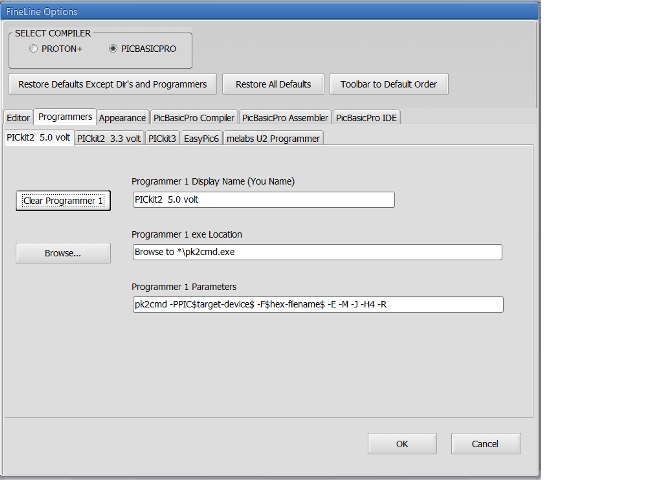Open the PicBasicPro Compiler tab
661x480 pixels.
[194, 118]
